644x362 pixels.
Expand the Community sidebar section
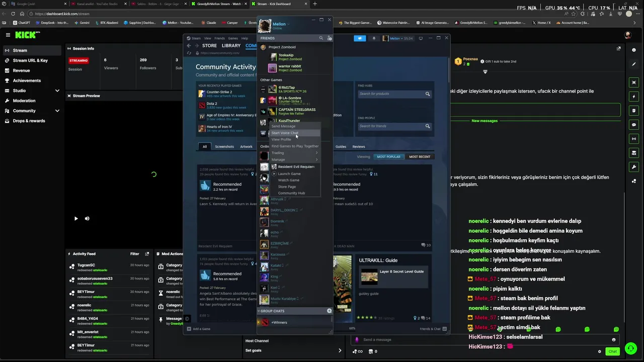[57, 111]
